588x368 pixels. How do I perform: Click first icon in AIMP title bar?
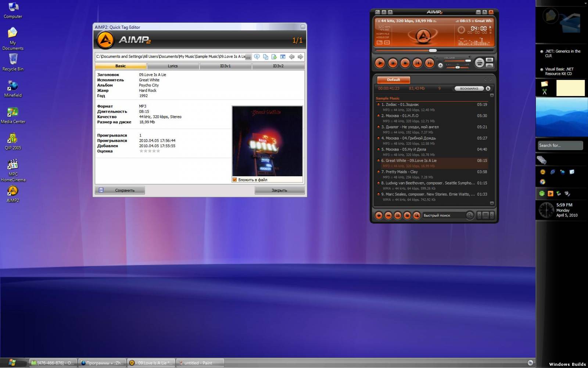coord(377,12)
